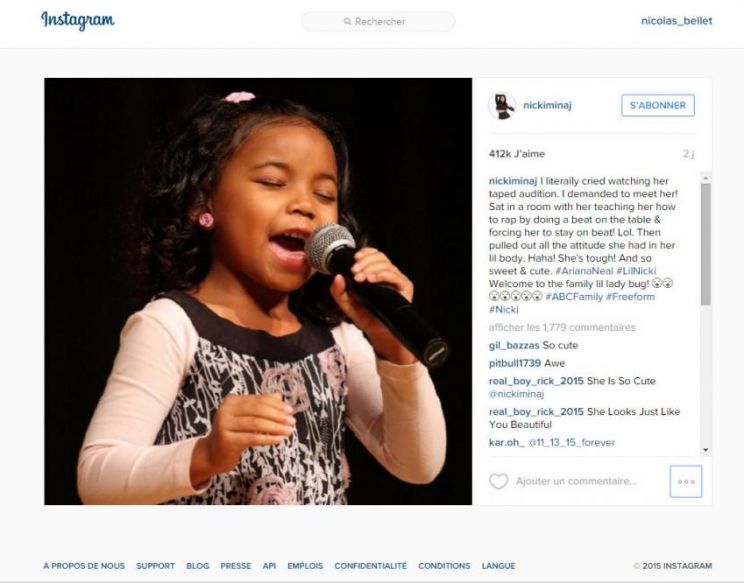This screenshot has height=583, width=744.
Task: Click nickiminaj profile avatar
Action: pos(502,105)
